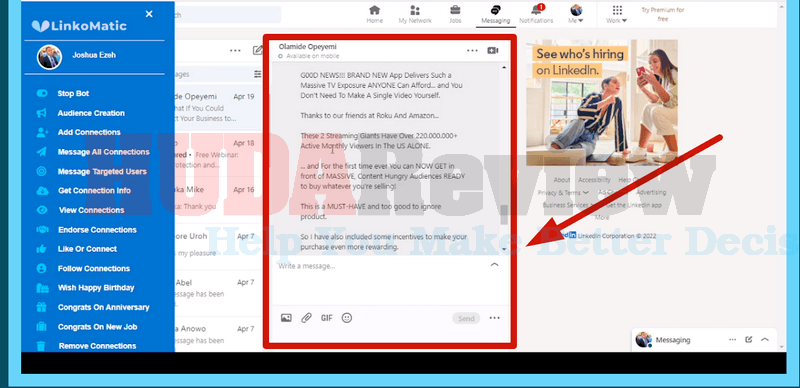Close the LinkoMatic sidebar panel
The width and height of the screenshot is (800, 388).
click(x=149, y=14)
